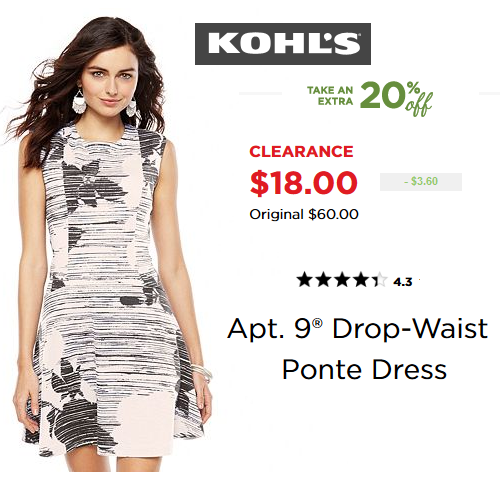Click the second rating star
500x477 pixels.
point(323,280)
